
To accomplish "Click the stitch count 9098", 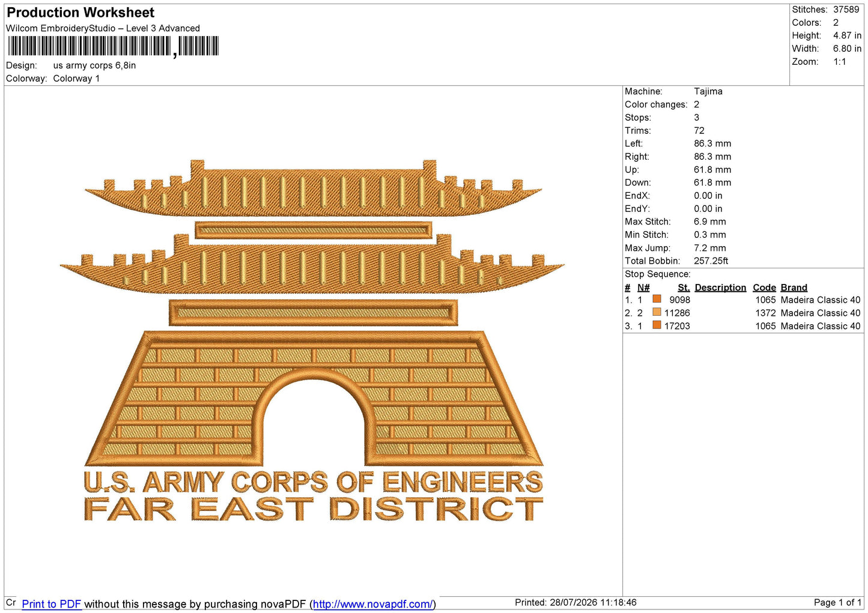I will pyautogui.click(x=680, y=300).
